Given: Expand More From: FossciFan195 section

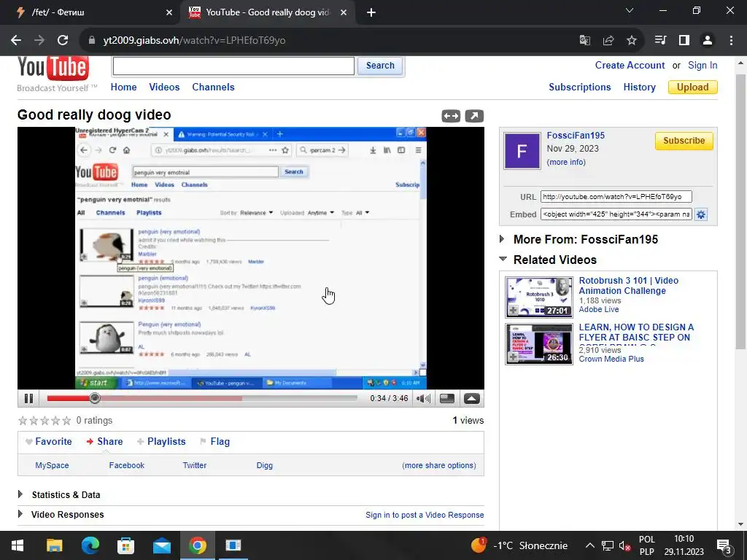Looking at the screenshot, I should click(x=502, y=239).
